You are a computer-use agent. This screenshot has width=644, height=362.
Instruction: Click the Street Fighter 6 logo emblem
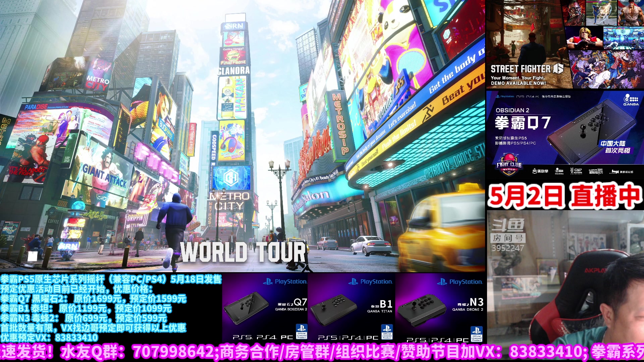[558, 68]
